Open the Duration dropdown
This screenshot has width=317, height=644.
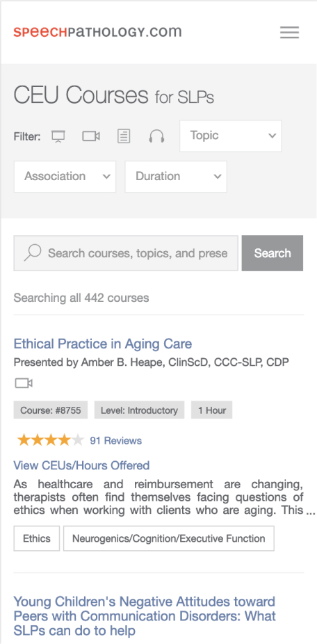pyautogui.click(x=176, y=177)
